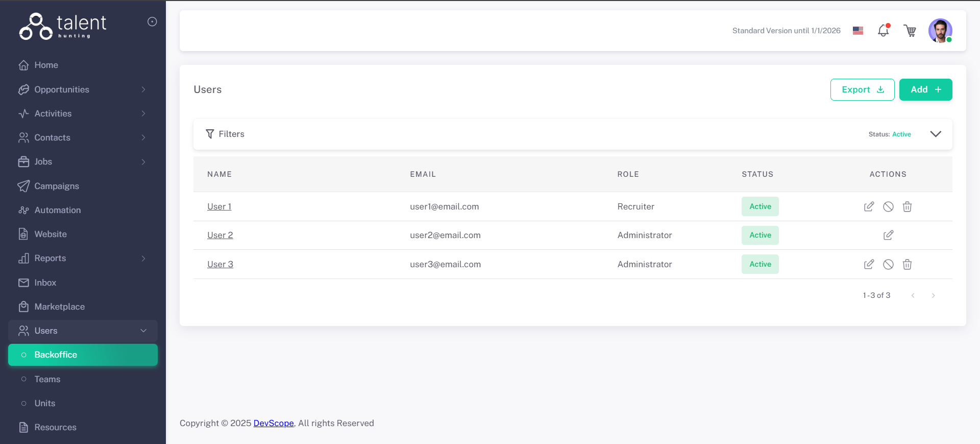Click the notification bell icon

pos(883,31)
